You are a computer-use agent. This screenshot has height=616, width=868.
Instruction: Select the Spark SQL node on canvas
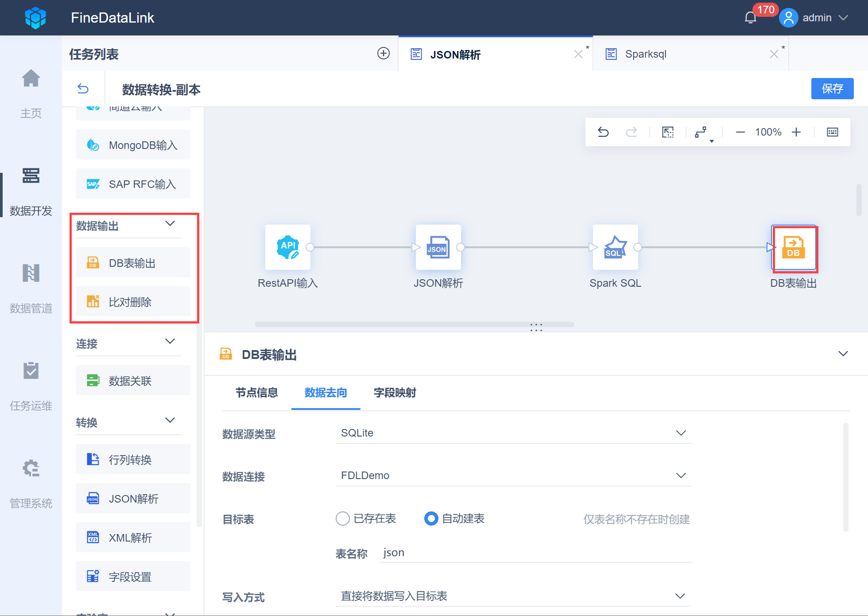[615, 247]
